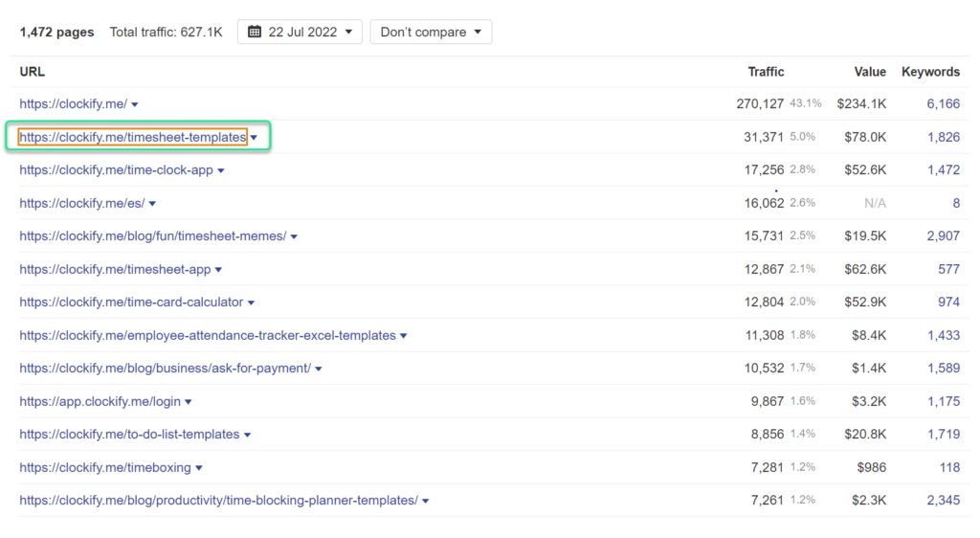The image size is (980, 538).
Task: Open keywords count 1,433 for attendance tracker
Action: (943, 336)
